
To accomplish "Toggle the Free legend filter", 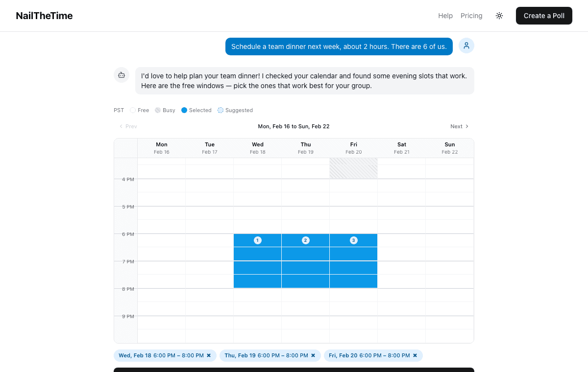I will pyautogui.click(x=133, y=110).
